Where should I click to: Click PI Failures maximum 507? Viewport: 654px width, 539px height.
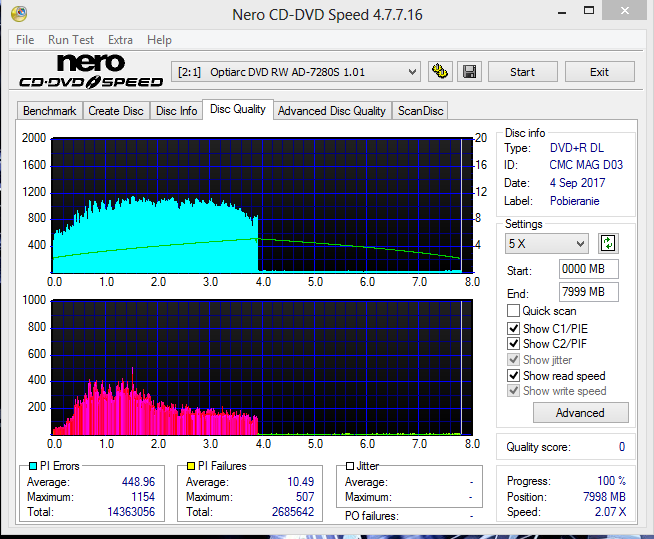305,497
